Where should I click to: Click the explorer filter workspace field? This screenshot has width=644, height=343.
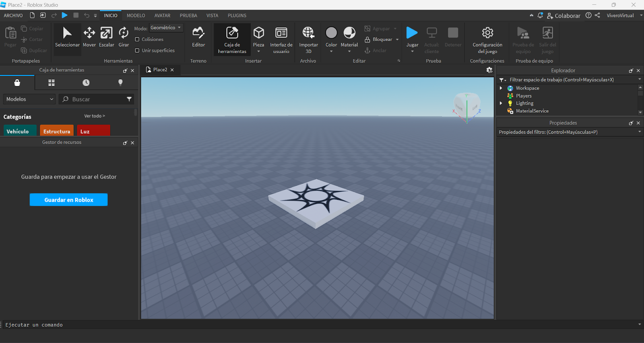[x=570, y=80]
